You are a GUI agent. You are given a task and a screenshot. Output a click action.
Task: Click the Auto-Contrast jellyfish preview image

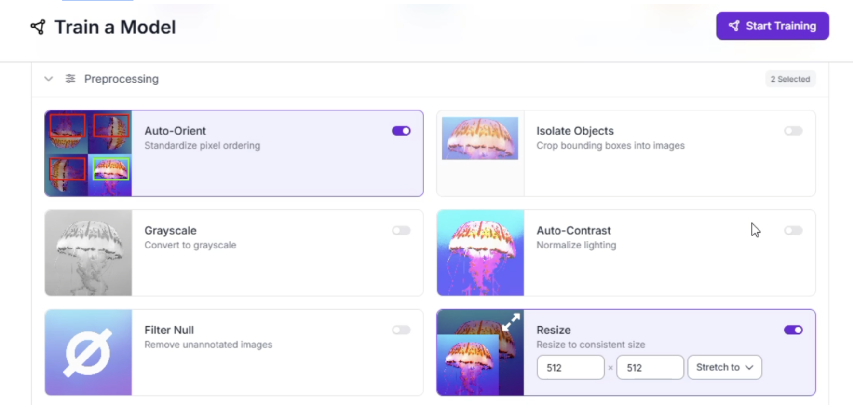[x=480, y=253]
